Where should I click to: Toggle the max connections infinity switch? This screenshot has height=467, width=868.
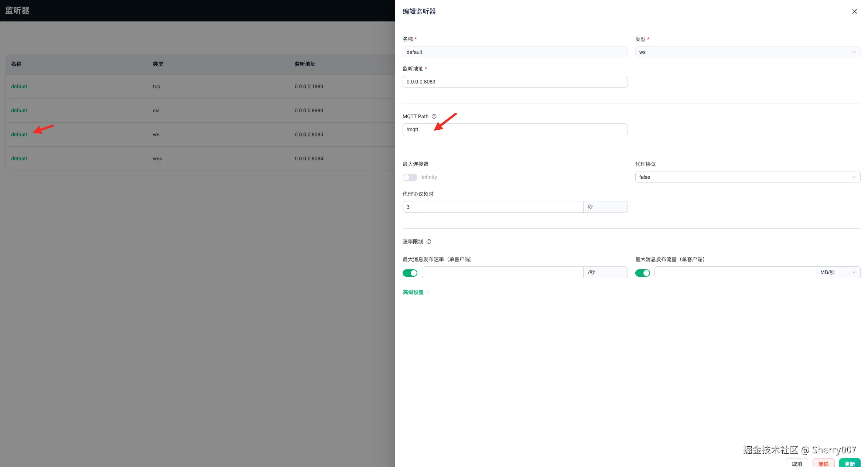(x=410, y=177)
